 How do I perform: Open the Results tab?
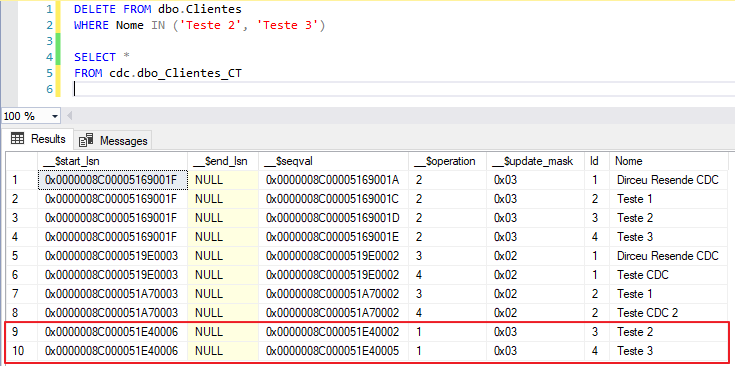[x=38, y=139]
